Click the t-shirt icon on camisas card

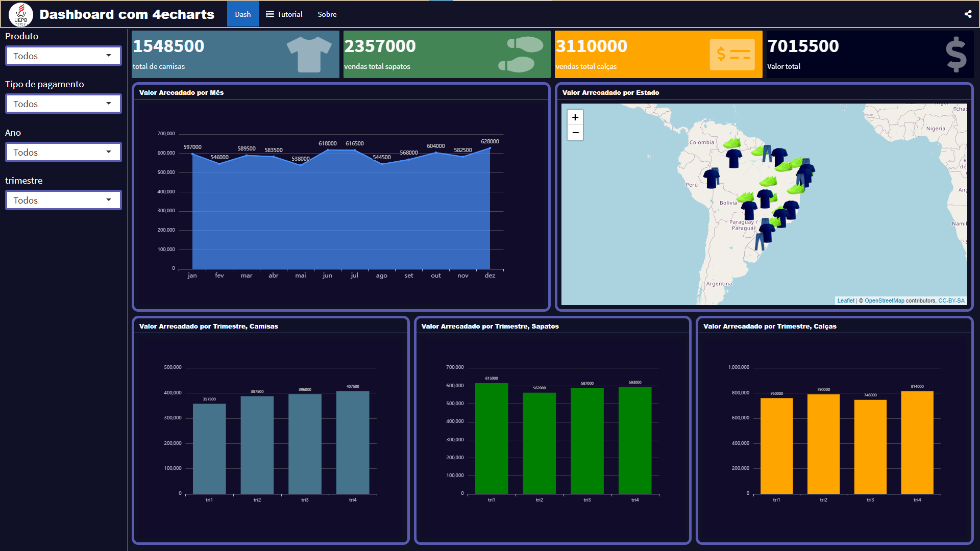click(309, 54)
